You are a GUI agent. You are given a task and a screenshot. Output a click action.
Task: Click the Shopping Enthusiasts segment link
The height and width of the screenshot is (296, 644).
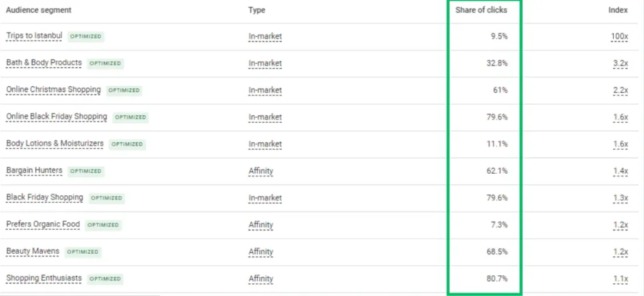click(44, 278)
